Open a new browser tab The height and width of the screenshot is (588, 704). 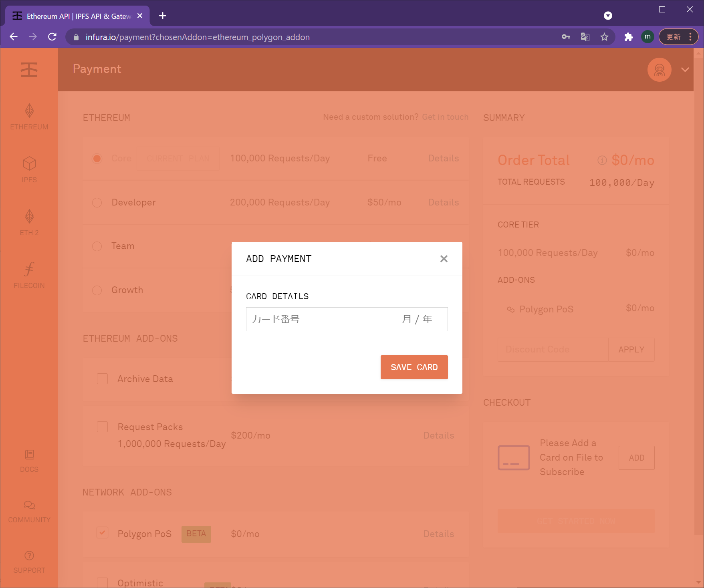pyautogui.click(x=163, y=16)
